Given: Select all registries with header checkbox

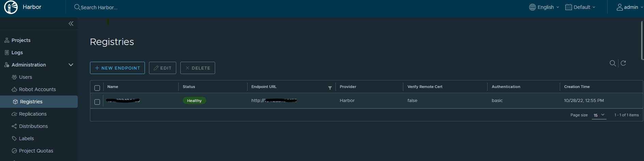Looking at the screenshot, I should click(97, 88).
